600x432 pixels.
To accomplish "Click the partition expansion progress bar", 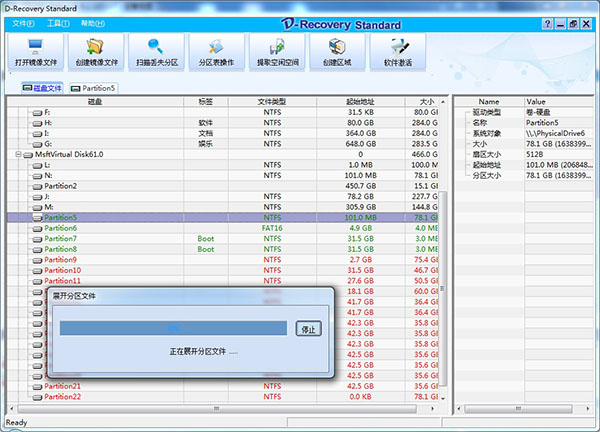I will (173, 328).
